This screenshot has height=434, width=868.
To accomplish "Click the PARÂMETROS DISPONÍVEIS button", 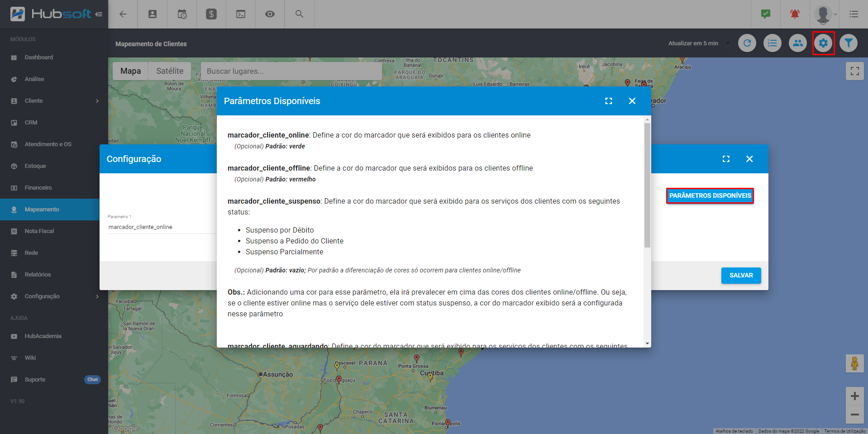I will click(x=710, y=196).
